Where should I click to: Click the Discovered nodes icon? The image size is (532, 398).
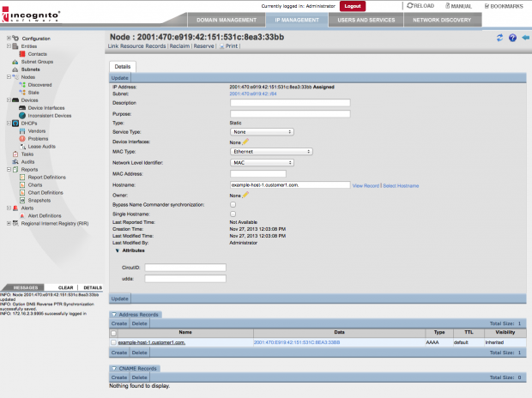pos(22,85)
